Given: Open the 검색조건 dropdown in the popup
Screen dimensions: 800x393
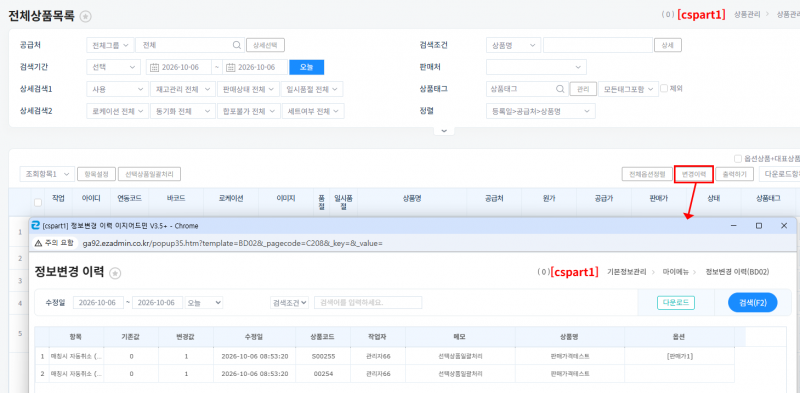Looking at the screenshot, I should tap(289, 303).
